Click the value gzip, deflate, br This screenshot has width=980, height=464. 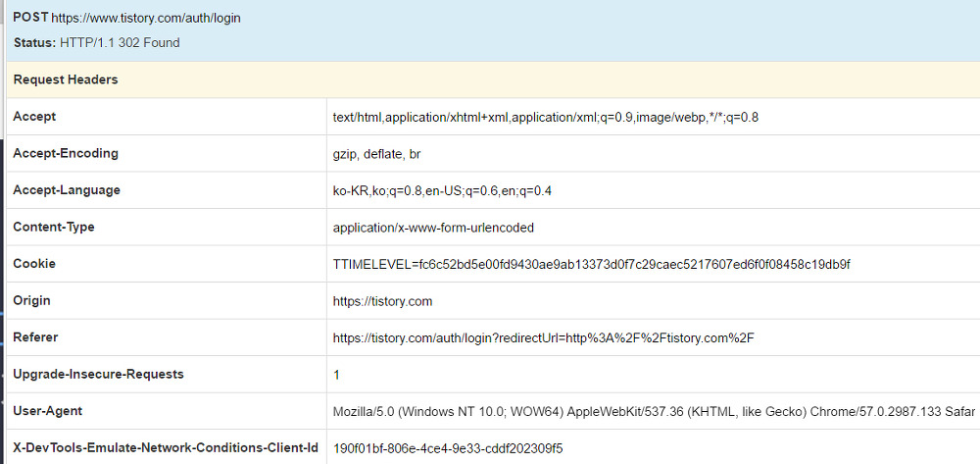pos(377,154)
